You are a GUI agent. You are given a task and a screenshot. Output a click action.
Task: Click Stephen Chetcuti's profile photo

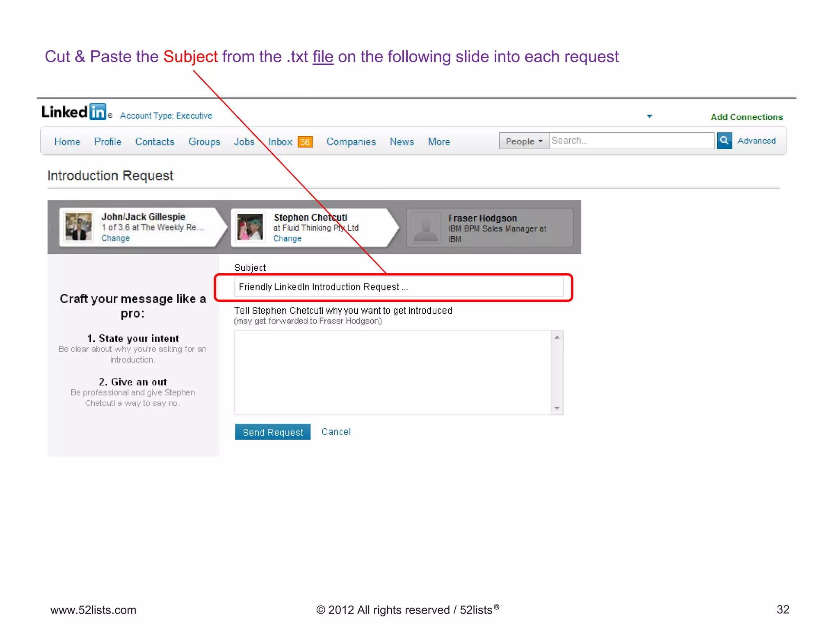click(x=250, y=227)
